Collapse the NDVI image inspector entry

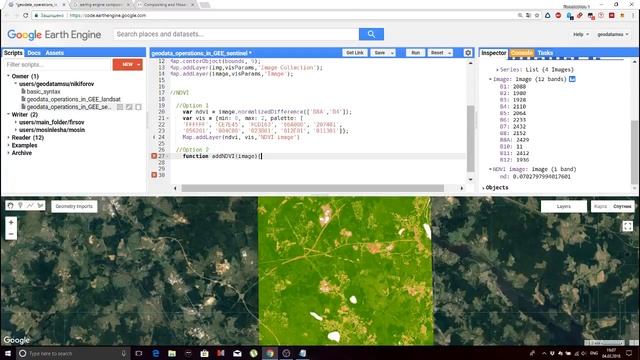[x=490, y=169]
